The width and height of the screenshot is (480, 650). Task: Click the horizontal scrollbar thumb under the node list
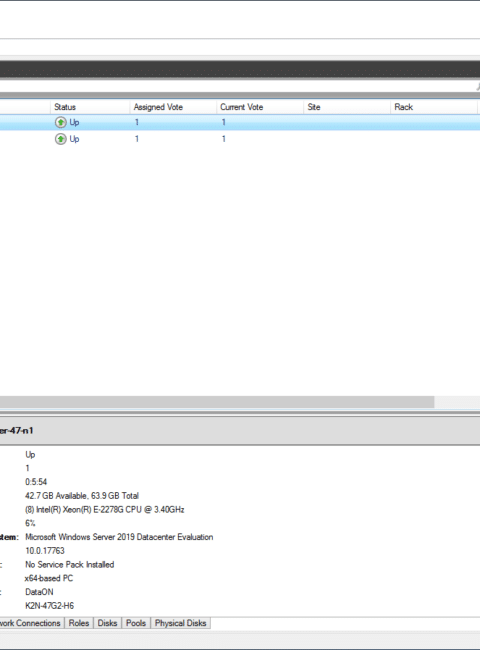coord(217,402)
